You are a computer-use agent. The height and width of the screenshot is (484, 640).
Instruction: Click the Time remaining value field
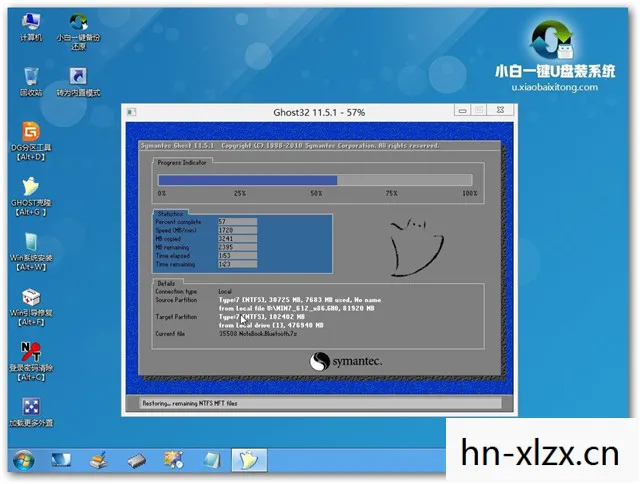tap(237, 264)
